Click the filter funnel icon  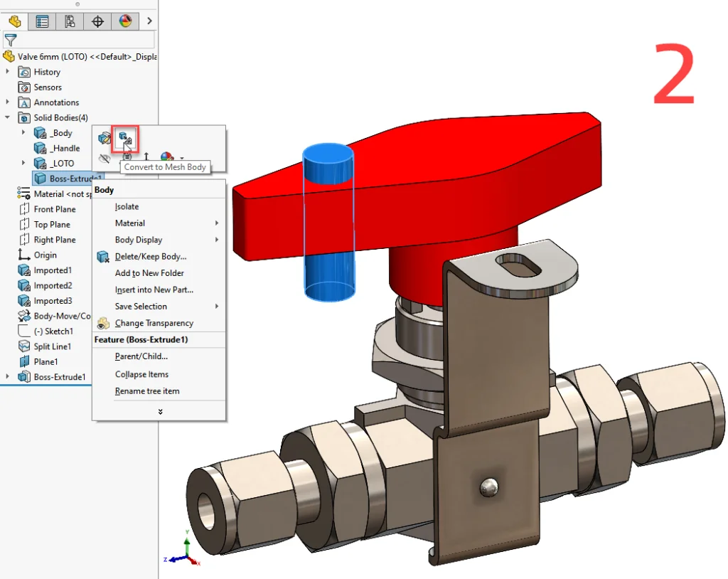pos(11,40)
